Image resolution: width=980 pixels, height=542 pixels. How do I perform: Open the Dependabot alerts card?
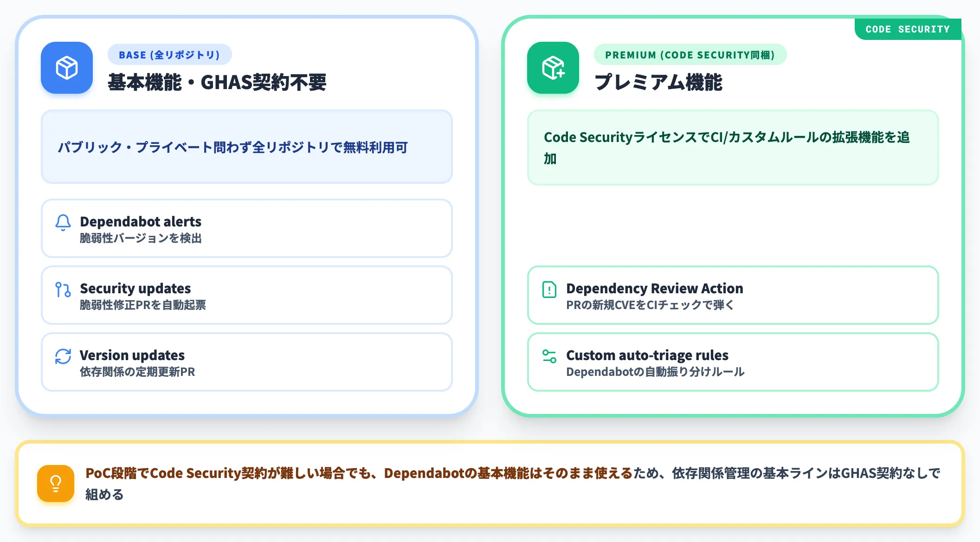[247, 228]
